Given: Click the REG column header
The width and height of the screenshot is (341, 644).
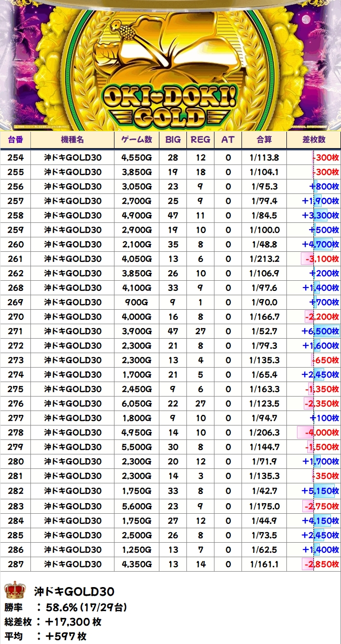Looking at the screenshot, I should pyautogui.click(x=200, y=140).
